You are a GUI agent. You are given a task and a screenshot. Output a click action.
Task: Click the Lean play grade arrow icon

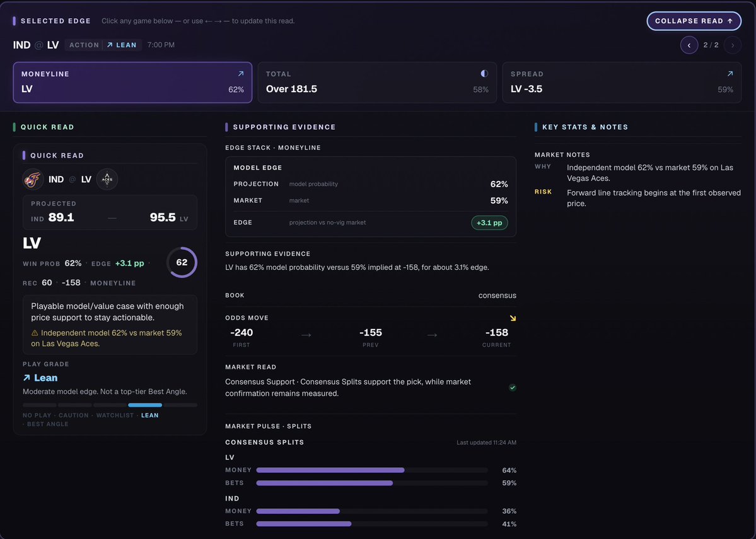(x=26, y=378)
